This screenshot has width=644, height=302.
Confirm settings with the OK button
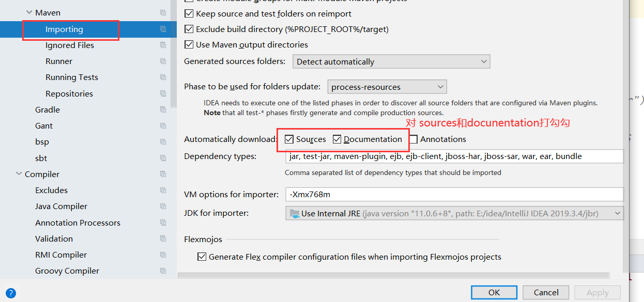tap(494, 292)
